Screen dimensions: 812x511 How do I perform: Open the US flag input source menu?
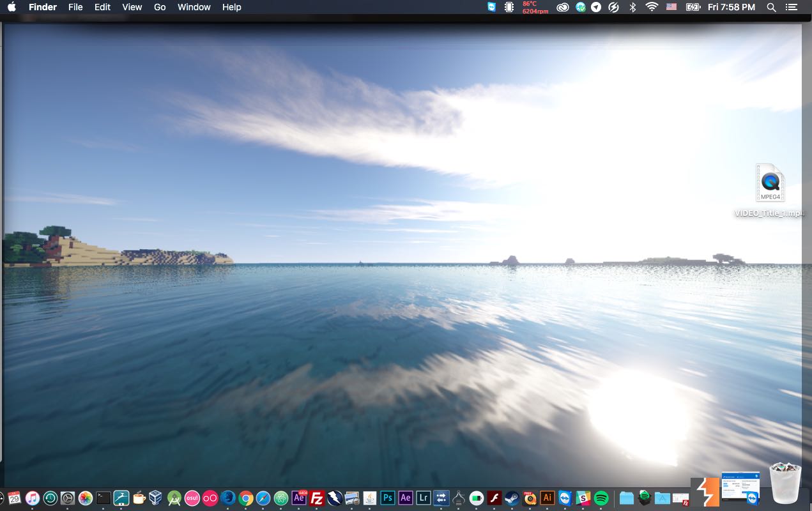click(x=671, y=7)
